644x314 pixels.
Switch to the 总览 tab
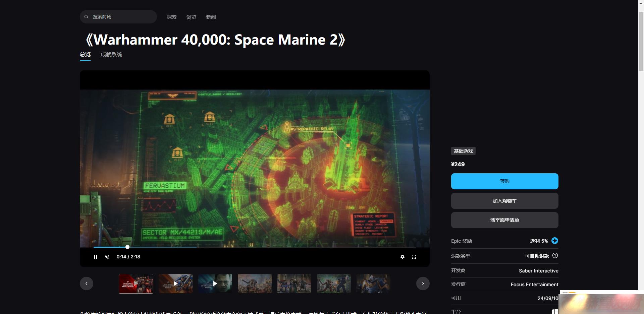coord(85,54)
